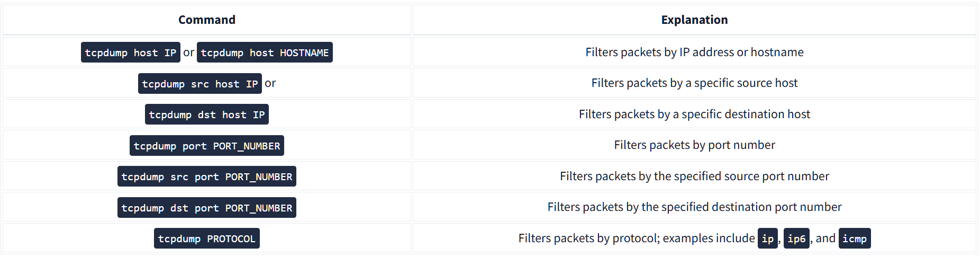Click the 'specified source port number' explanation
This screenshot has height=256, width=980.
coord(741,176)
